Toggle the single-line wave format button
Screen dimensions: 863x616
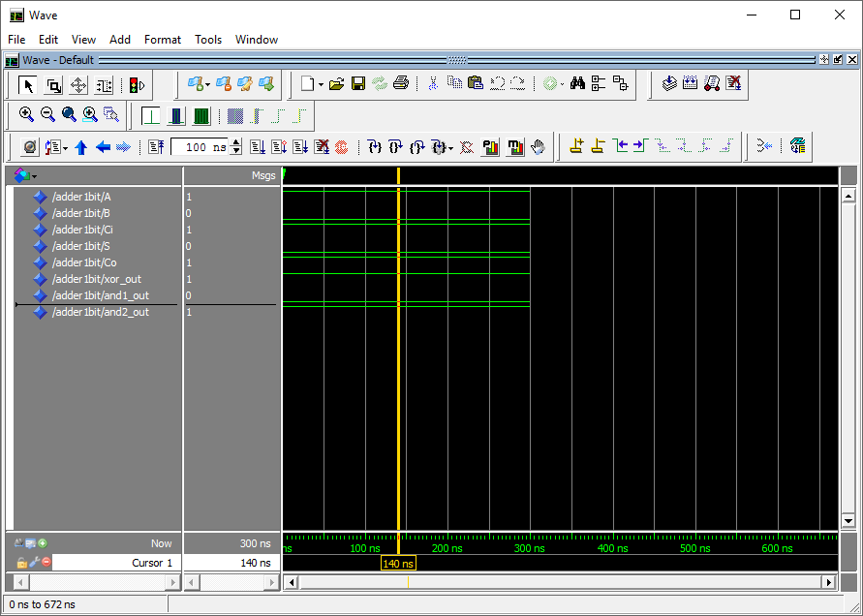pyautogui.click(x=151, y=115)
